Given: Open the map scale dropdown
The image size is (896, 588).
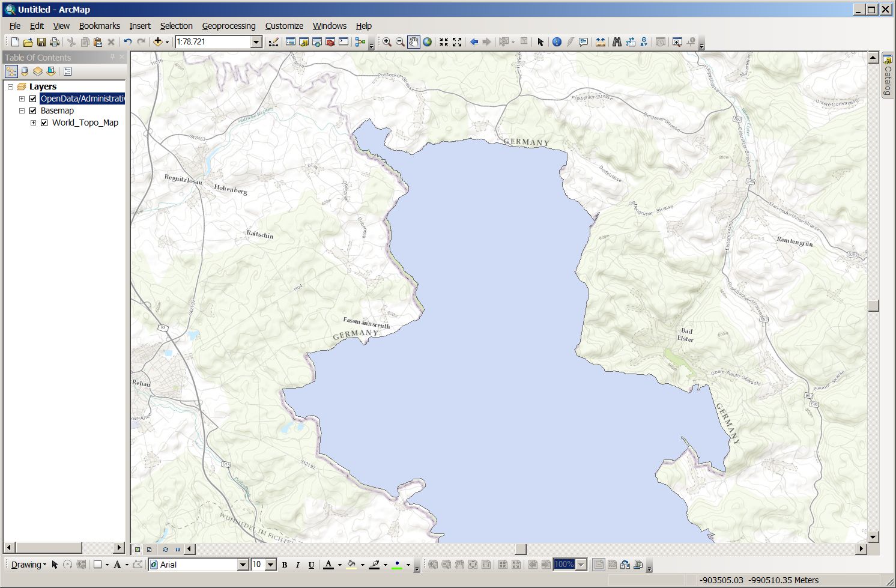Looking at the screenshot, I should pyautogui.click(x=256, y=42).
